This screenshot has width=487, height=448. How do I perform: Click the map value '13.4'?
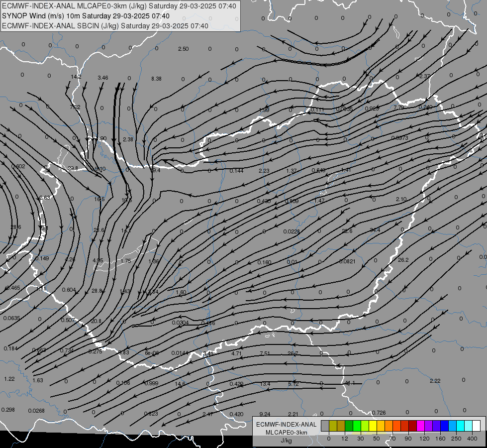(x=265, y=384)
